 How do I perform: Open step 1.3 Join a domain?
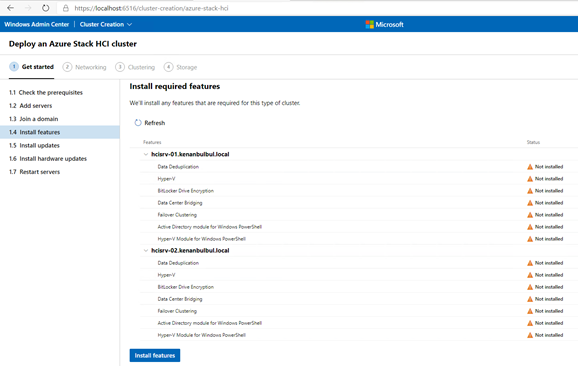(60, 119)
